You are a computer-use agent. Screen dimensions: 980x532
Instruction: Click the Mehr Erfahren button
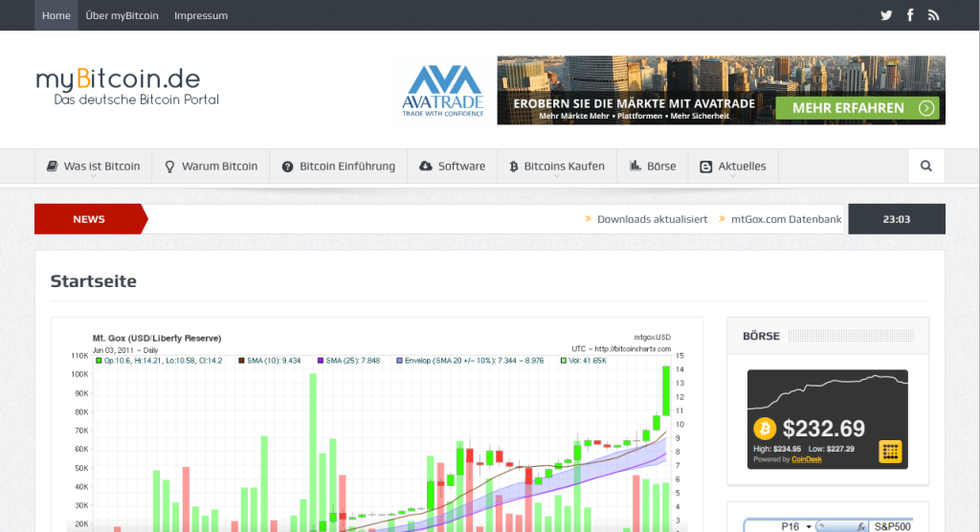tap(859, 108)
